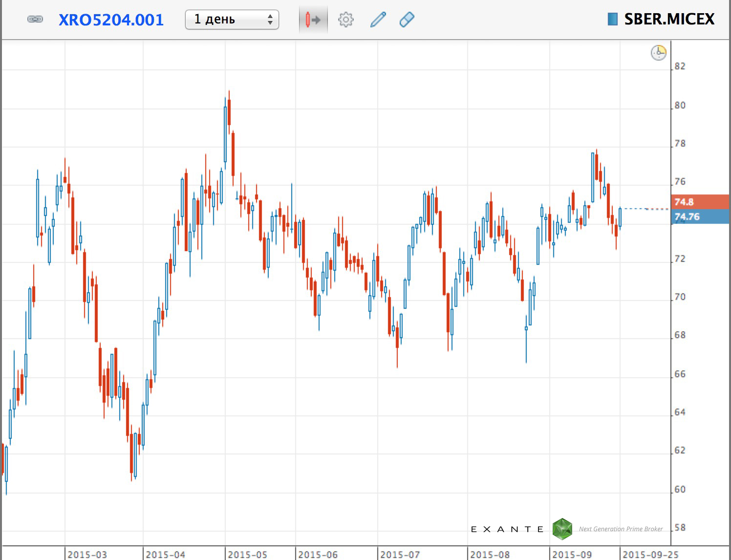Image resolution: width=731 pixels, height=560 pixels.
Task: Click the "Next Generation Prime Broker" tagline
Action: tap(621, 529)
